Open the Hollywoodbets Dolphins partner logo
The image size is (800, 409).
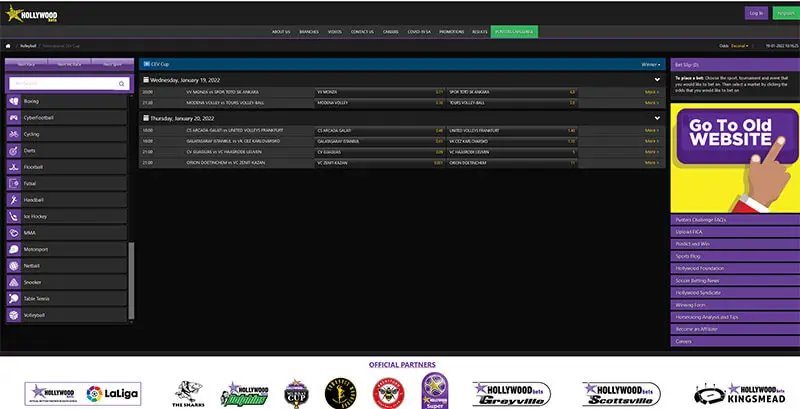244,394
